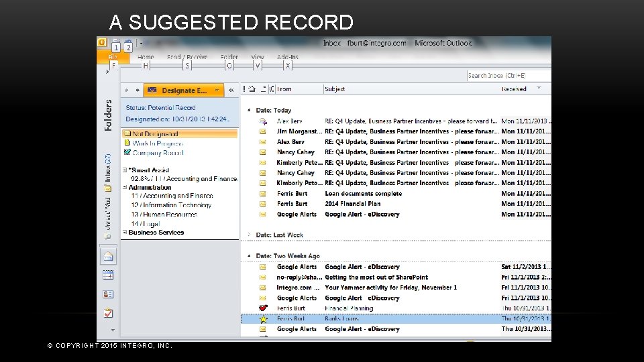The image size is (644, 362).
Task: Click the forward arrow in designation panel
Action: click(138, 90)
